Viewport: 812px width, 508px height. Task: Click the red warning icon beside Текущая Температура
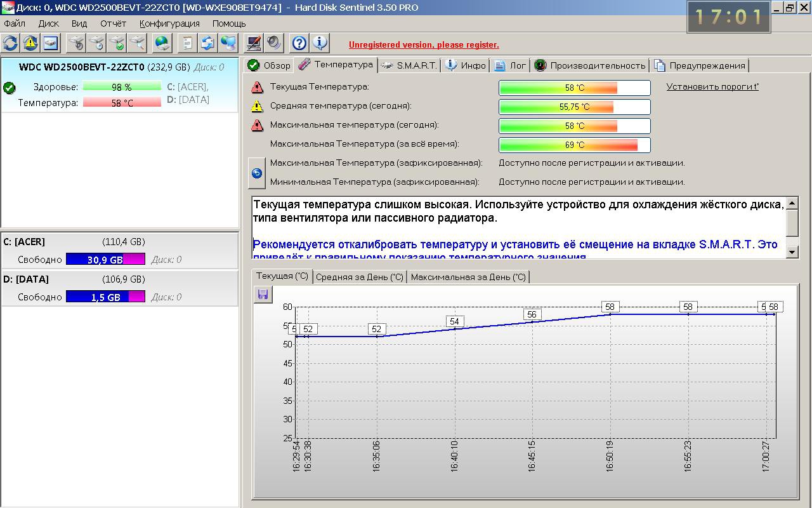pos(257,87)
